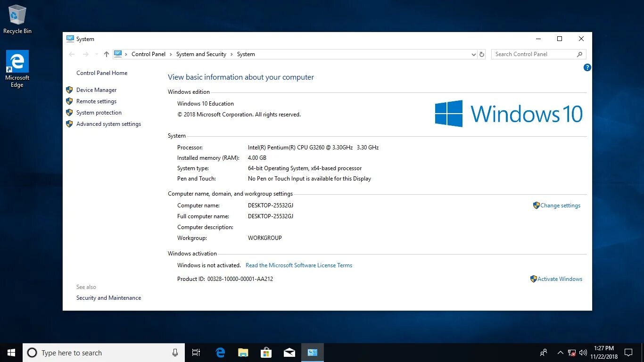Open the People icon in the system tray
644x362 pixels.
(544, 353)
